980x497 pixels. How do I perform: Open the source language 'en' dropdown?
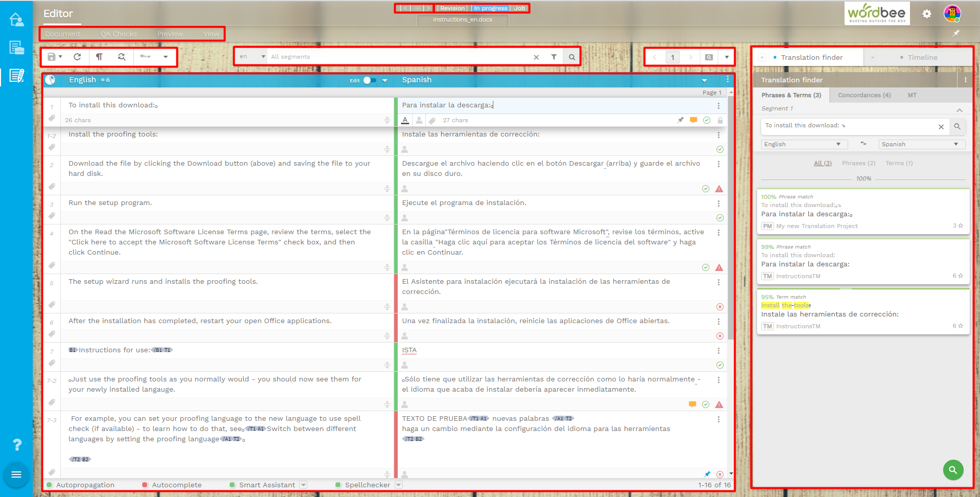(x=250, y=57)
